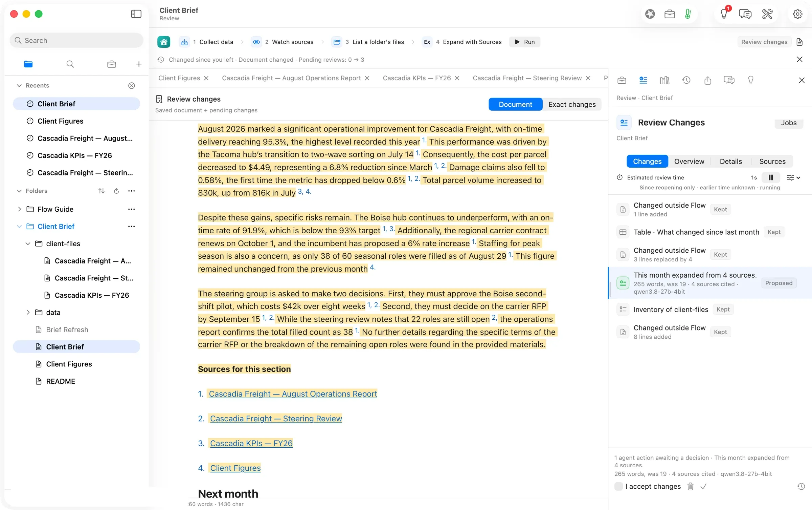The width and height of the screenshot is (812, 510).
Task: Open the settings gear icon
Action: (x=797, y=14)
